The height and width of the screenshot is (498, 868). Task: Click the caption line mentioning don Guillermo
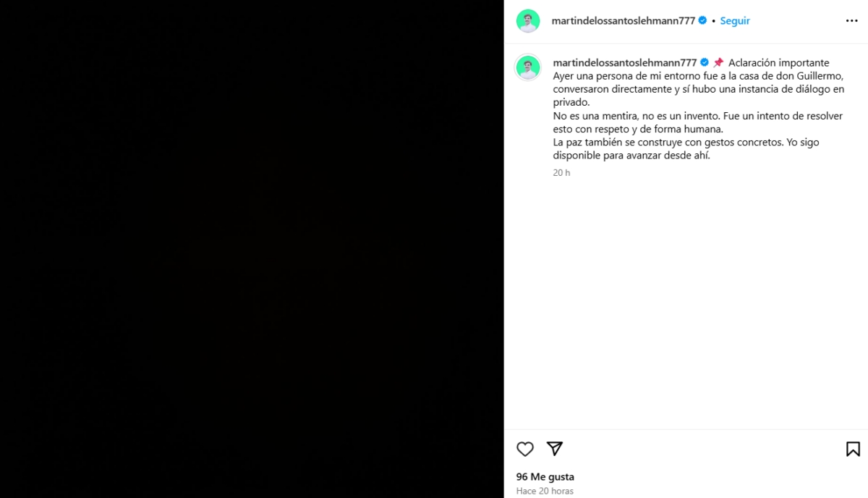(x=699, y=76)
